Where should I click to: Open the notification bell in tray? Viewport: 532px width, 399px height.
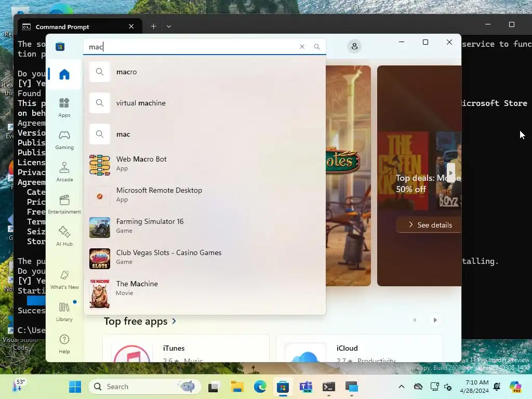pyautogui.click(x=497, y=387)
